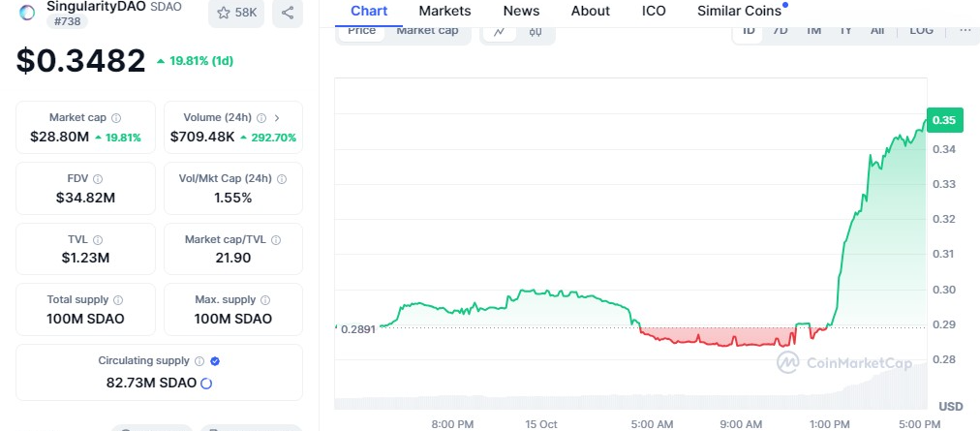
Task: Select the 7D time range
Action: point(781,30)
